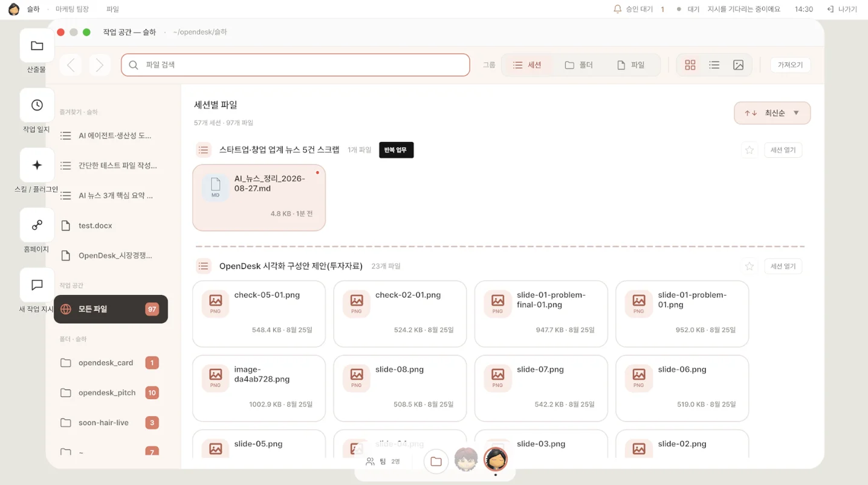This screenshot has height=485, width=868.
Task: Open slide-07.png file card
Action: pyautogui.click(x=541, y=388)
